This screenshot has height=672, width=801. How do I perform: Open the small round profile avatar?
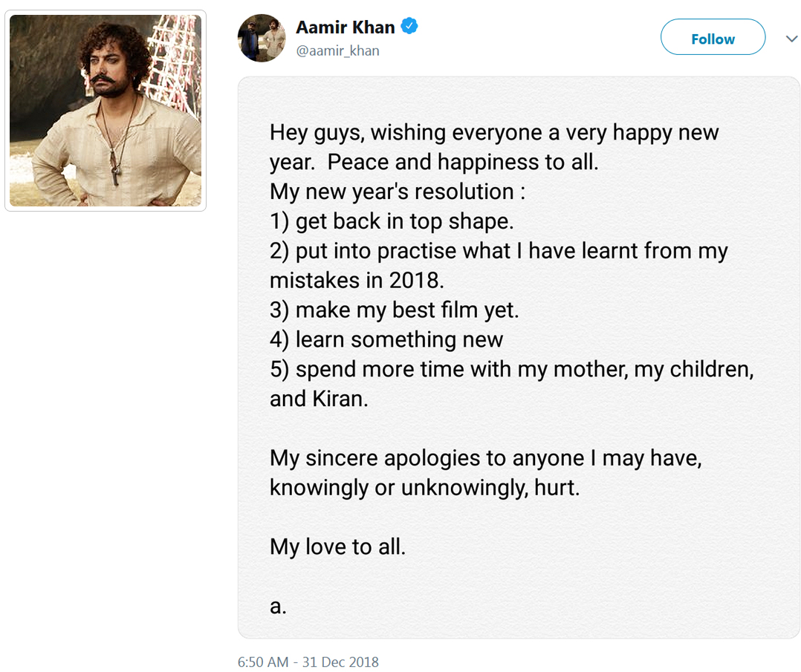click(262, 38)
